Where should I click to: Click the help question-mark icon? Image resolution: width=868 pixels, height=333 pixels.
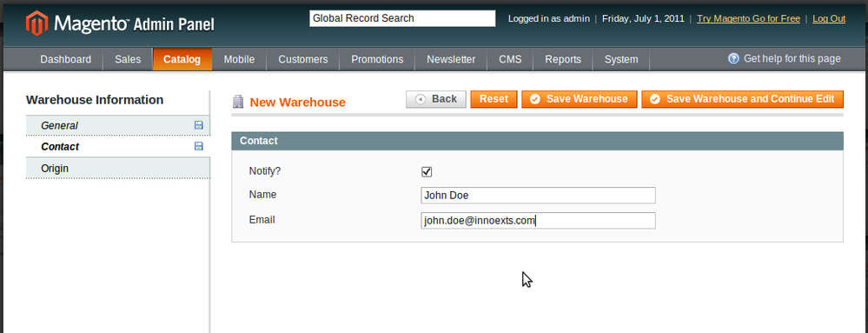733,59
